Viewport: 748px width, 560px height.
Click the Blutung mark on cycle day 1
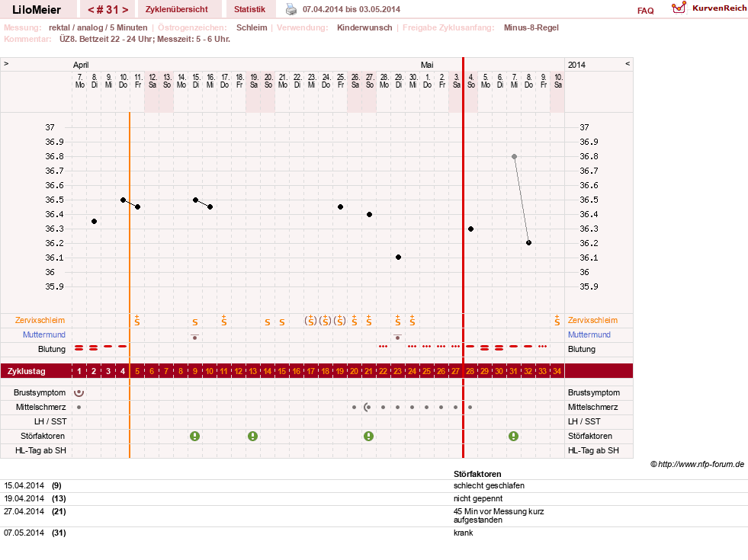(79, 348)
